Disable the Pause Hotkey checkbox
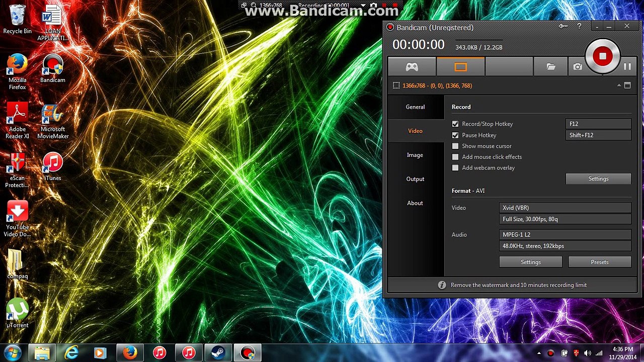Screen dimensions: 644x362 pos(455,135)
